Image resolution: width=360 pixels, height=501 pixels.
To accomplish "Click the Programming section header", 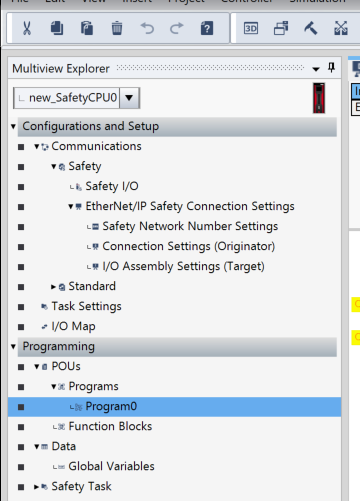I will click(177, 347).
